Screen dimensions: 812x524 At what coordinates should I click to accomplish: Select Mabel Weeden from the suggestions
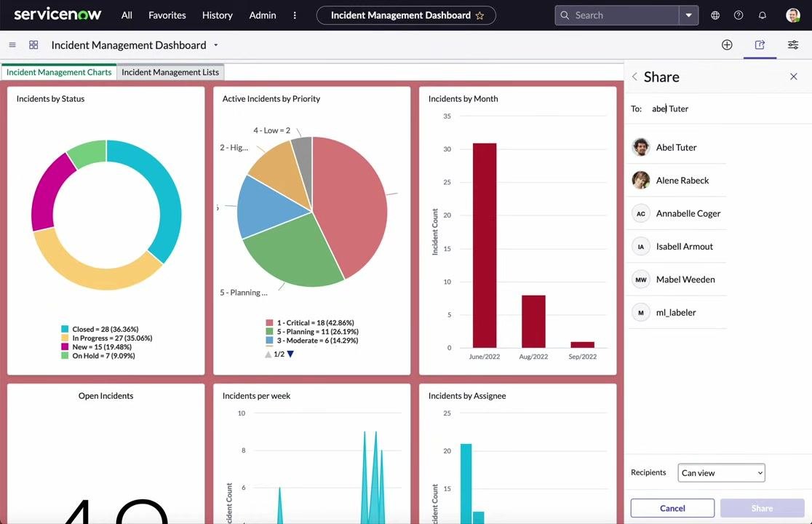point(678,279)
